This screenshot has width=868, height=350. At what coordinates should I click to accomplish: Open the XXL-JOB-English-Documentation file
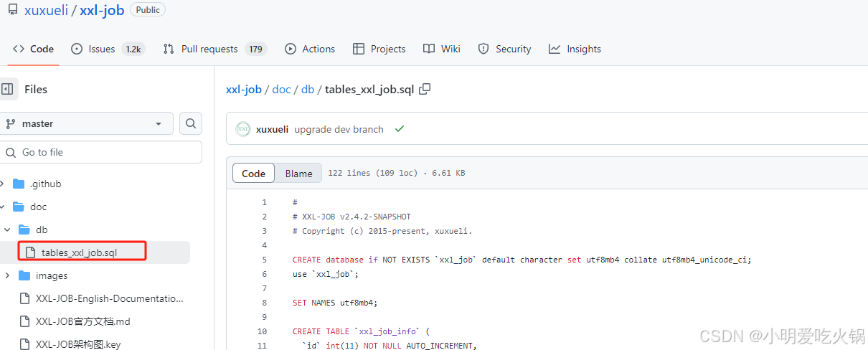click(x=110, y=298)
